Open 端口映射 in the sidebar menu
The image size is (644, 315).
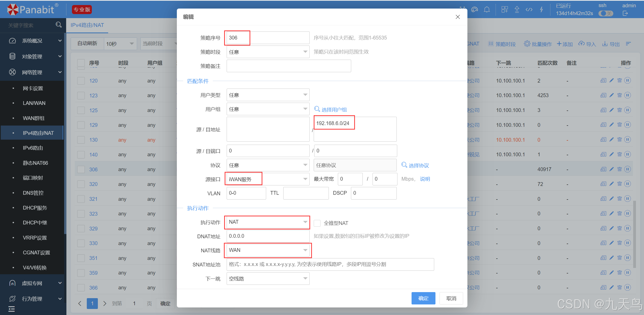pos(33,178)
